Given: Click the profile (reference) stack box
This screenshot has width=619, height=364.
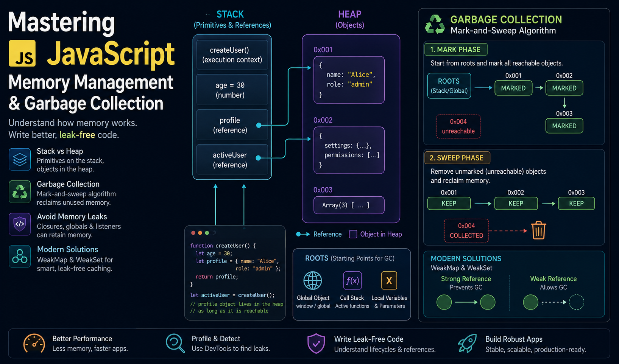Looking at the screenshot, I should pyautogui.click(x=232, y=125).
